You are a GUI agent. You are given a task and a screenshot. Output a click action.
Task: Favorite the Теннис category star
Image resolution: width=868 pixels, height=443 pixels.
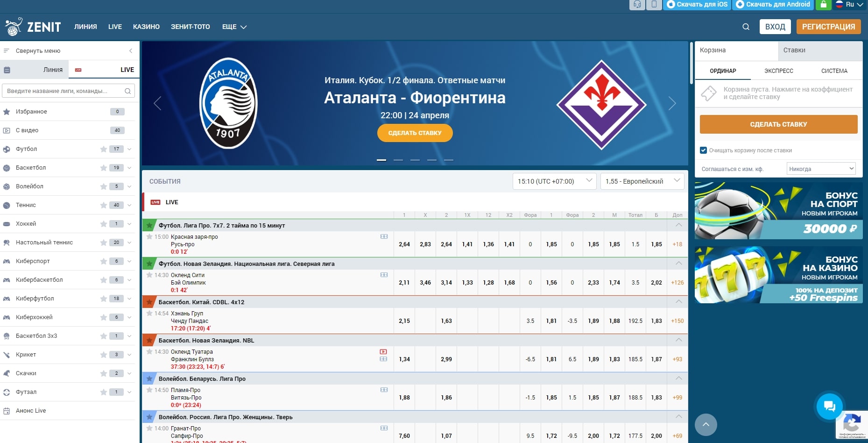(x=103, y=205)
